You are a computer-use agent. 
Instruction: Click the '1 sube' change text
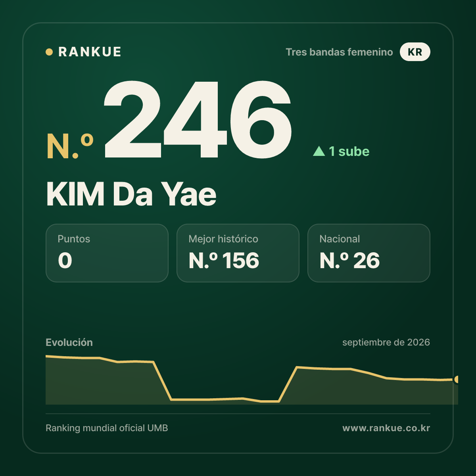[349, 151]
